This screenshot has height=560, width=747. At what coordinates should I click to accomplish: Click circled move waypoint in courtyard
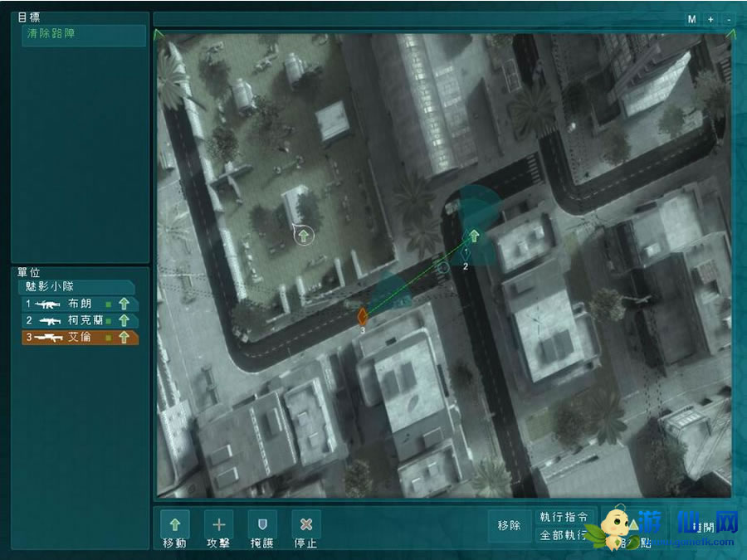pos(304,236)
